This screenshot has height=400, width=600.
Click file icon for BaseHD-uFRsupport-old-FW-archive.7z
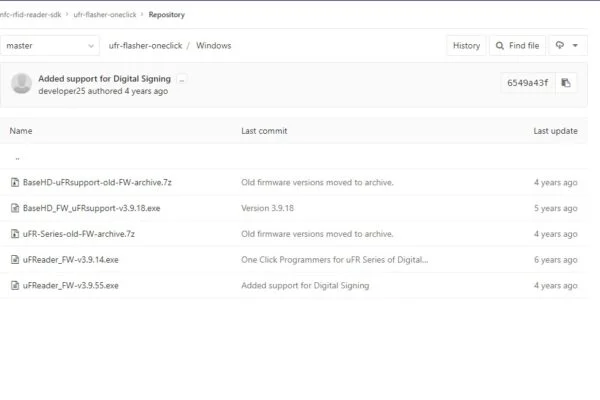click(x=15, y=182)
